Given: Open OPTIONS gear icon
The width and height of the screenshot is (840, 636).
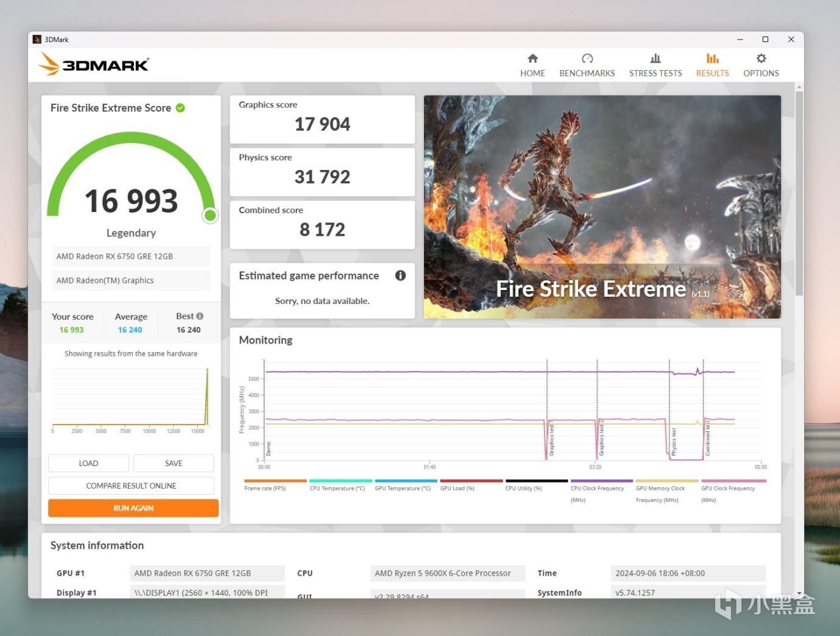Looking at the screenshot, I should (x=761, y=58).
